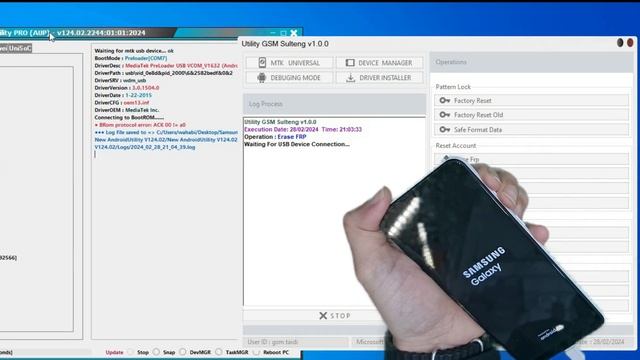Run Factory Reset Old operation
This screenshot has height=360, width=640.
[531, 115]
